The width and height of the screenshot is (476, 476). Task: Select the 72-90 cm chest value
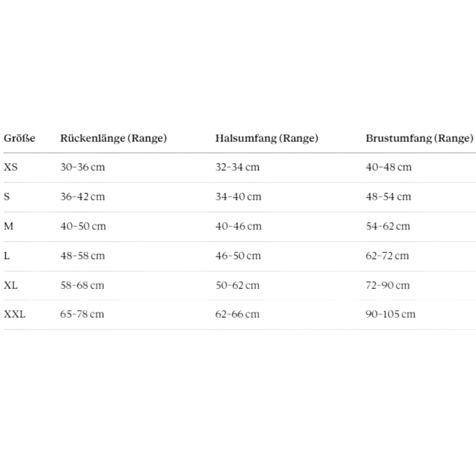click(x=388, y=285)
